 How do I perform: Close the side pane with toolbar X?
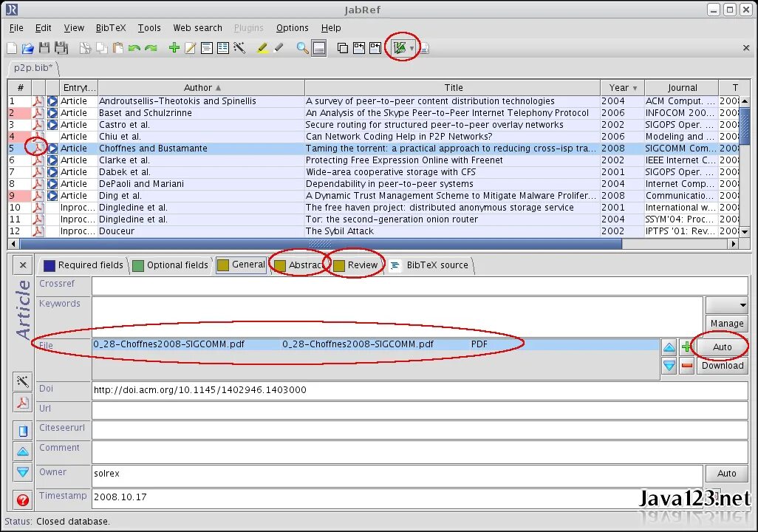(746, 48)
